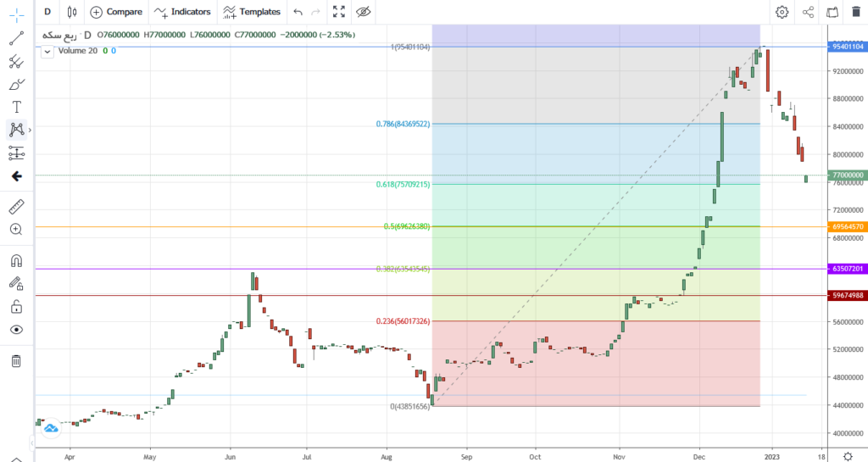Select the trend line drawing tool
The image size is (868, 462).
(x=17, y=38)
